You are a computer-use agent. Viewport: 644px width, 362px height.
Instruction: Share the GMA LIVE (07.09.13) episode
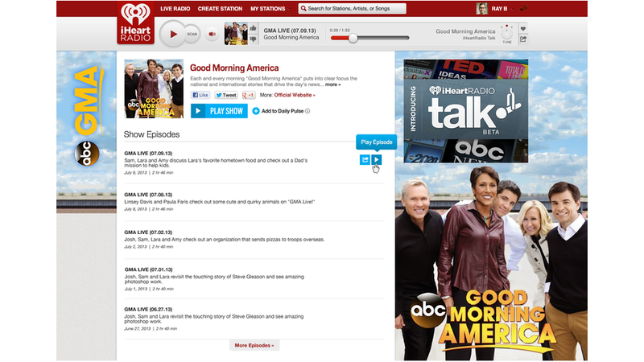tap(365, 159)
